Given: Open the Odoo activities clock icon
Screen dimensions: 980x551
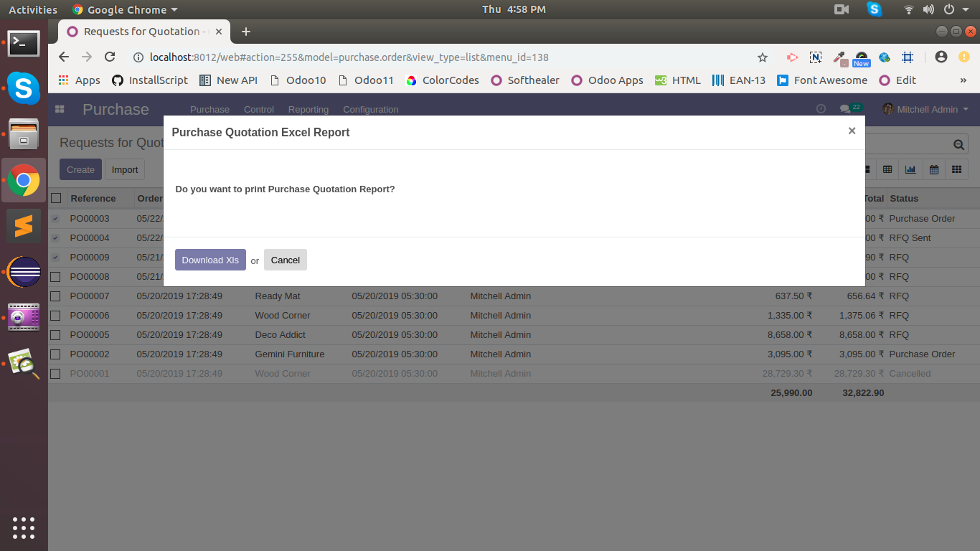Looking at the screenshot, I should 821,109.
